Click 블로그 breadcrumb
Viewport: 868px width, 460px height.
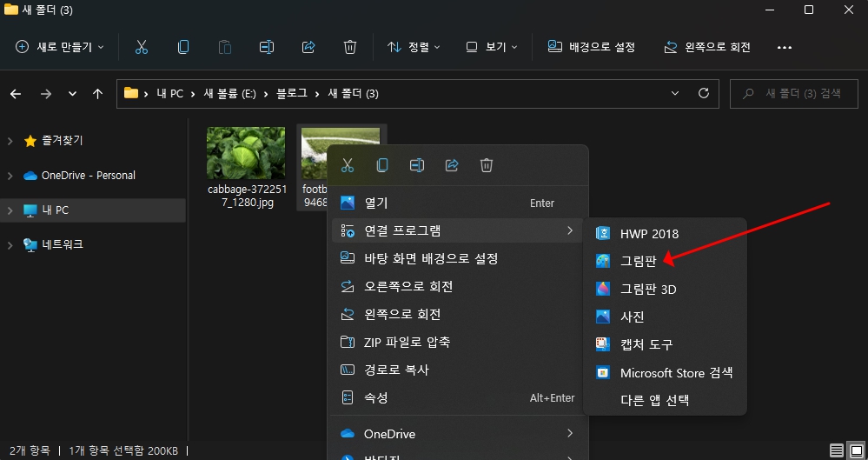coord(292,94)
